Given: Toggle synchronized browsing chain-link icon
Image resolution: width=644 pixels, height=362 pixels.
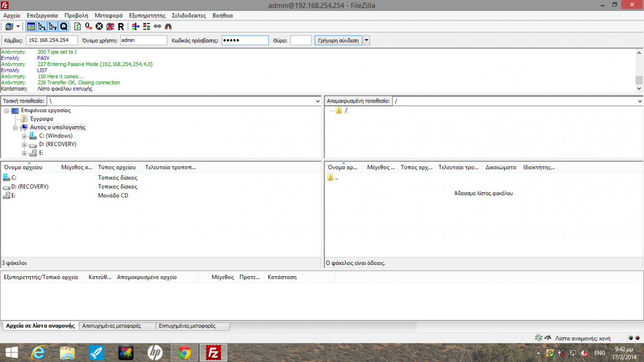Looking at the screenshot, I should [x=157, y=26].
